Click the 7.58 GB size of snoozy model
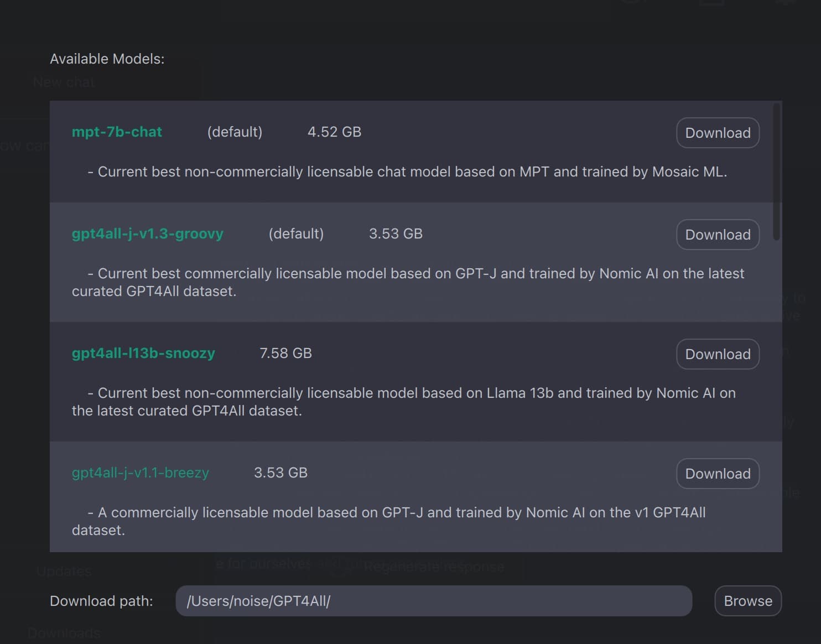The width and height of the screenshot is (821, 644). [x=285, y=353]
